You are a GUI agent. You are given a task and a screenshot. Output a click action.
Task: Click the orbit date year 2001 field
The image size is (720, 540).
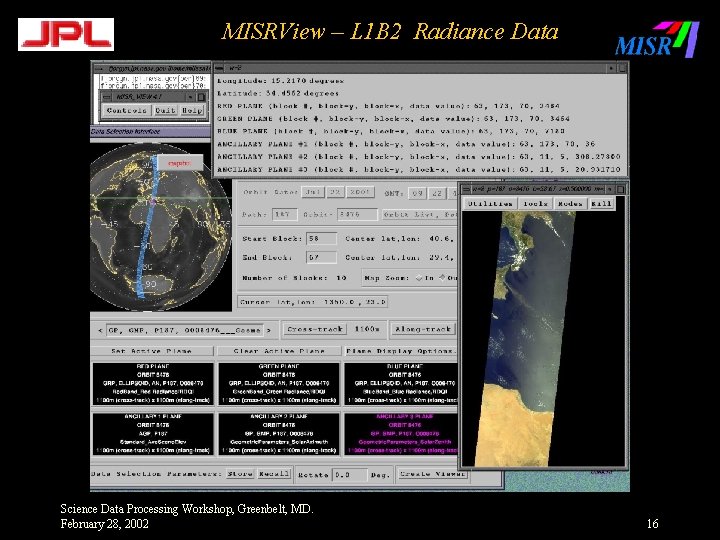click(360, 192)
